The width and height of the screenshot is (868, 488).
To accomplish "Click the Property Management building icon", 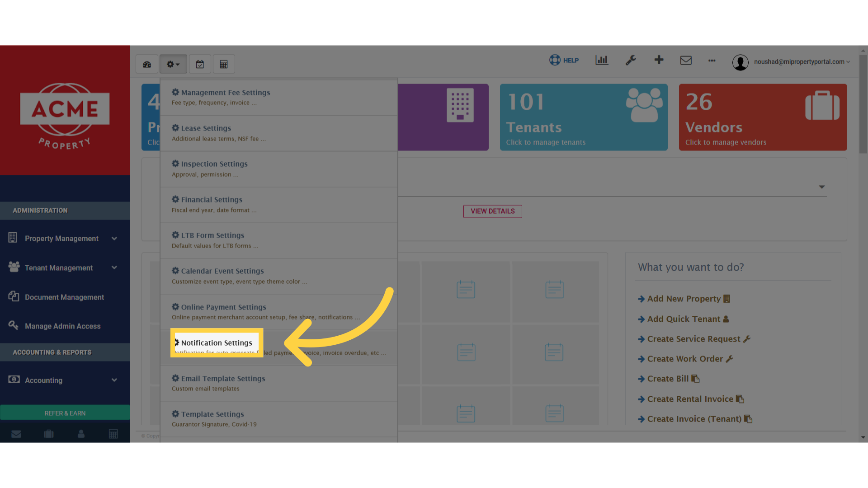I will [13, 237].
